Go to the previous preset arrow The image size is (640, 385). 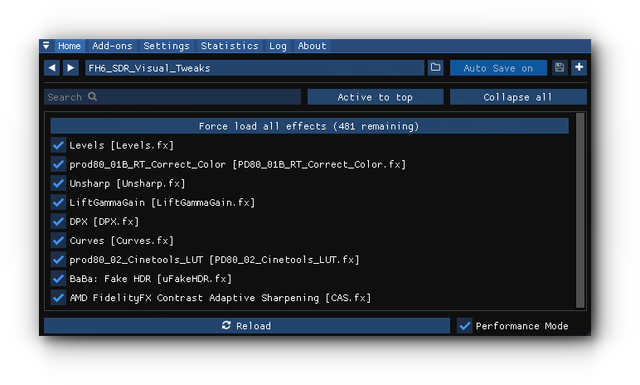52,68
